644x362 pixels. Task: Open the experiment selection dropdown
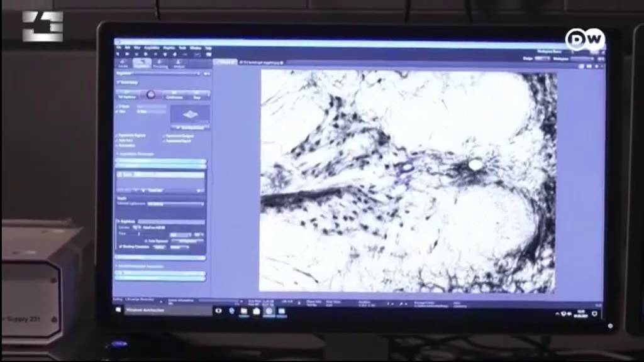tap(158, 74)
